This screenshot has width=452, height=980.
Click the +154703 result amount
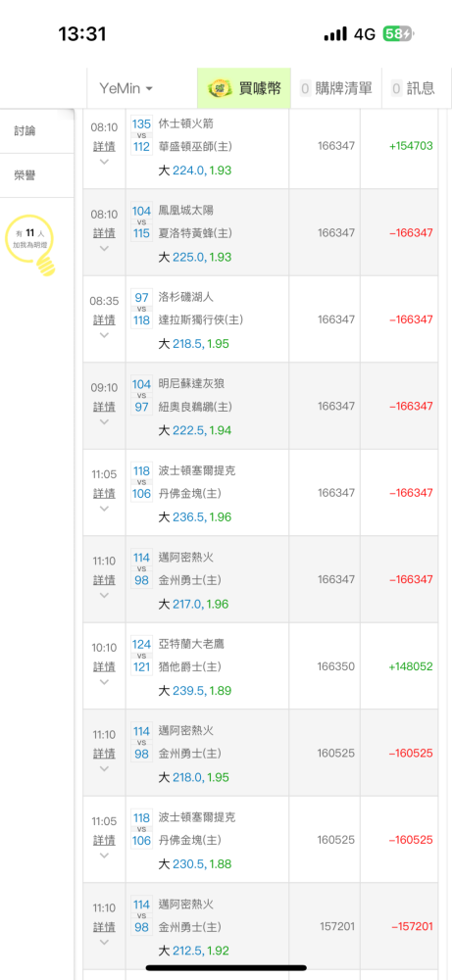(x=411, y=146)
